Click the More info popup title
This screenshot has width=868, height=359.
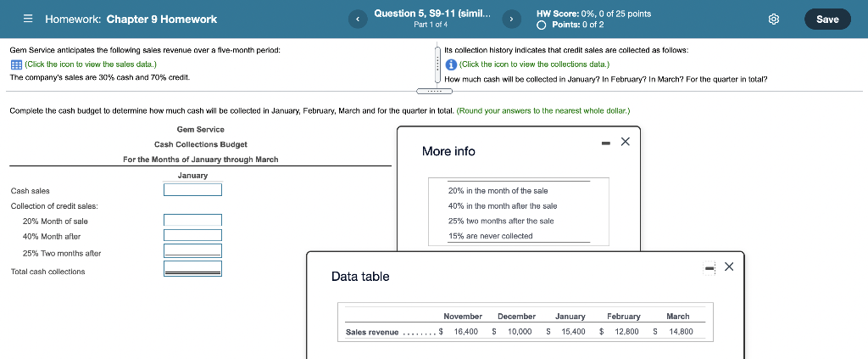[448, 151]
